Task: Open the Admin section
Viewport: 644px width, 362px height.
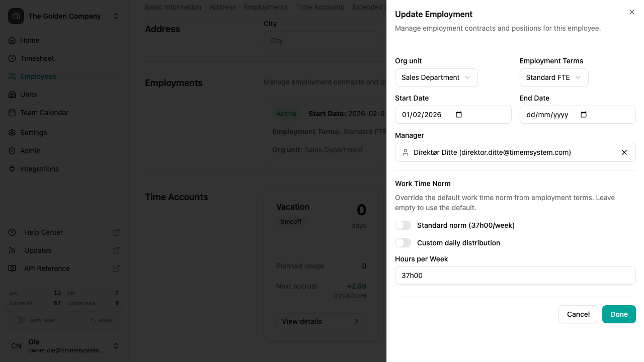Action: pyautogui.click(x=29, y=150)
